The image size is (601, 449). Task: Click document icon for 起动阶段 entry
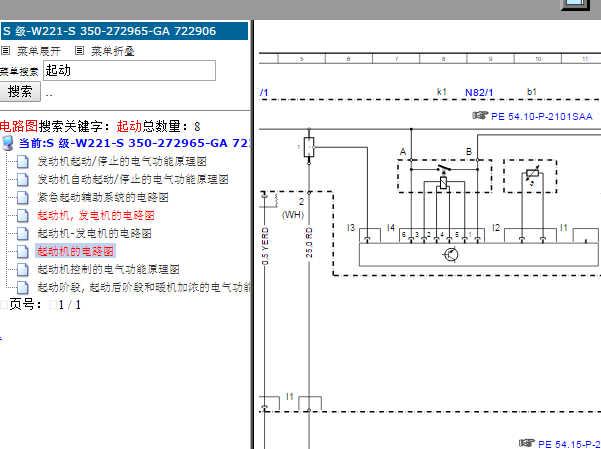(23, 288)
